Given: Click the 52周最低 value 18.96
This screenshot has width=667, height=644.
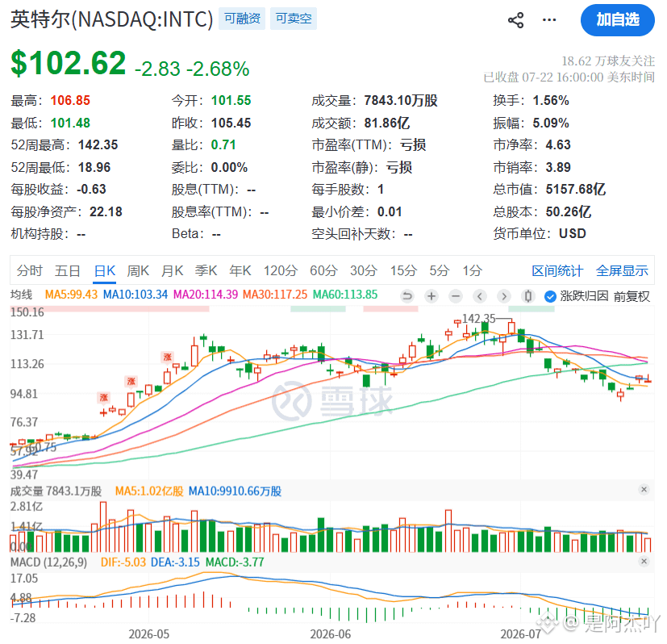Looking at the screenshot, I should (x=94, y=167).
